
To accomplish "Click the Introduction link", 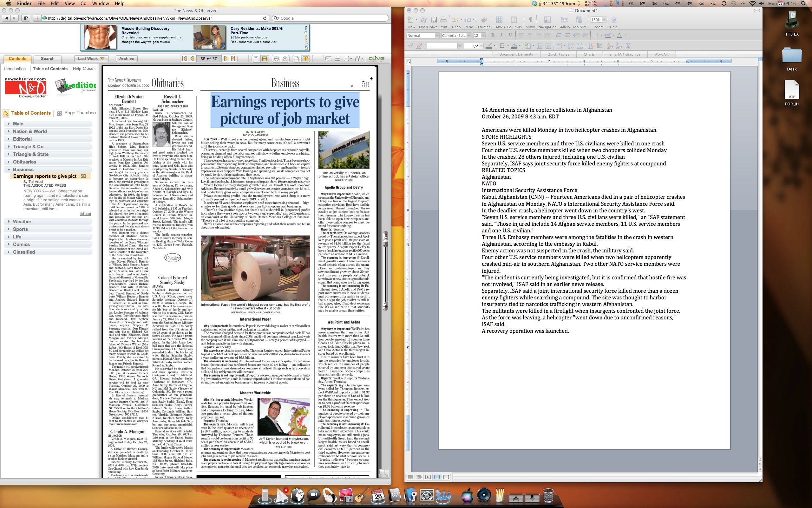I will [15, 69].
